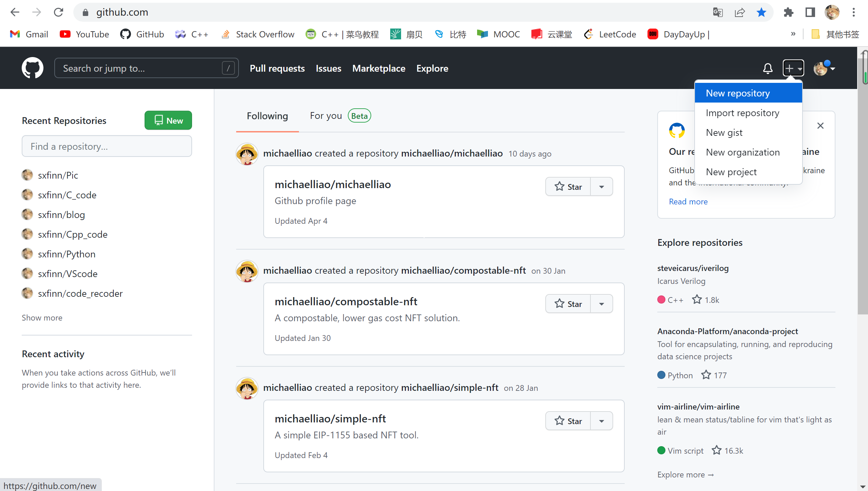Toggle the bookmark star in address bar

[x=761, y=13]
